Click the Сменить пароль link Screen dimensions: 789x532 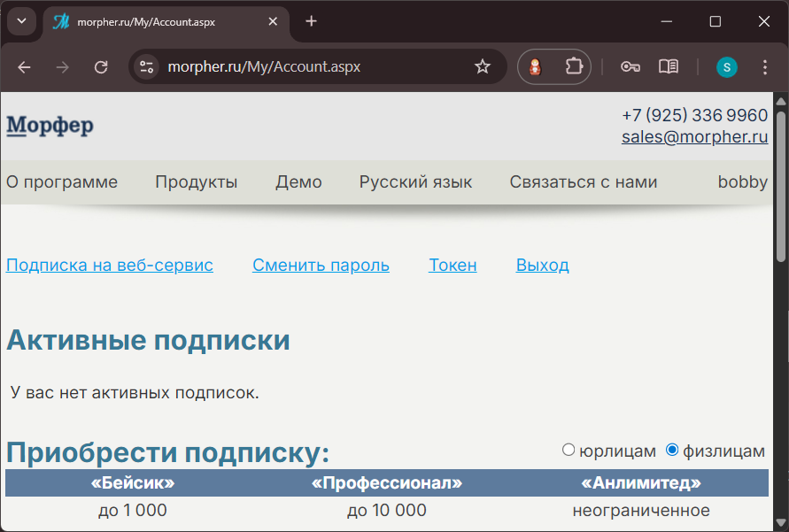tap(321, 266)
